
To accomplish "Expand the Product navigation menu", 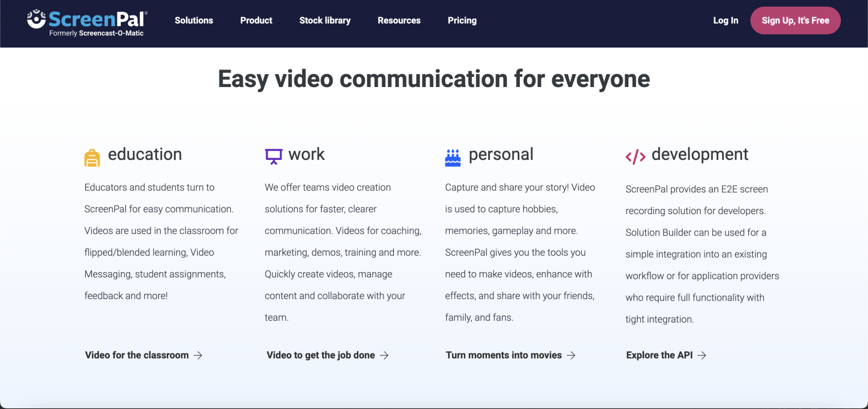I will click(x=256, y=20).
